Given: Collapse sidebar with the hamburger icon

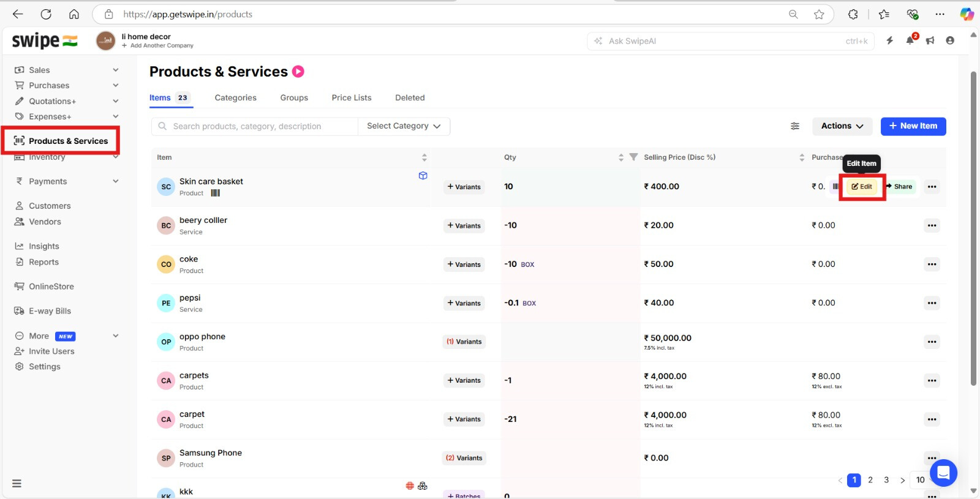Looking at the screenshot, I should pyautogui.click(x=17, y=483).
